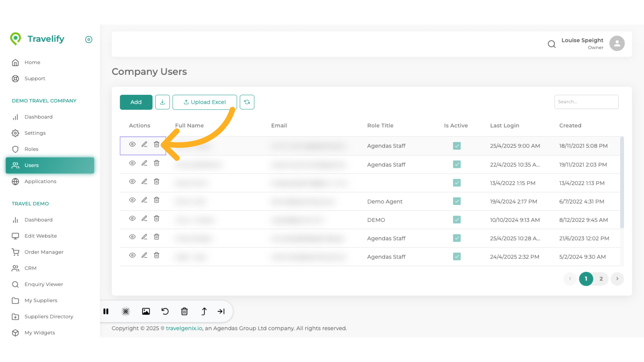644x362 pixels.
Task: Toggle Is Active checkbox in Demo Agent row
Action: pos(457,201)
